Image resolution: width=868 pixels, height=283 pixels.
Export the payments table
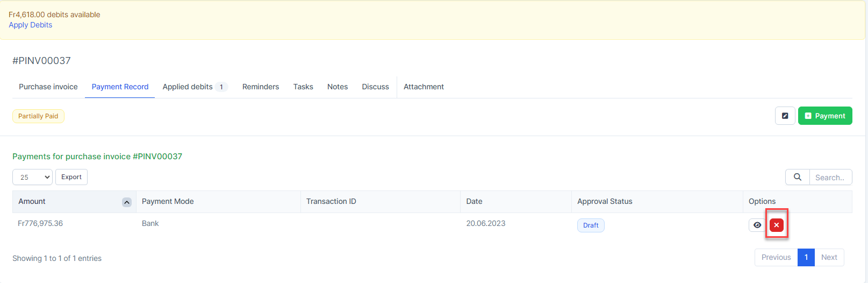(x=71, y=177)
